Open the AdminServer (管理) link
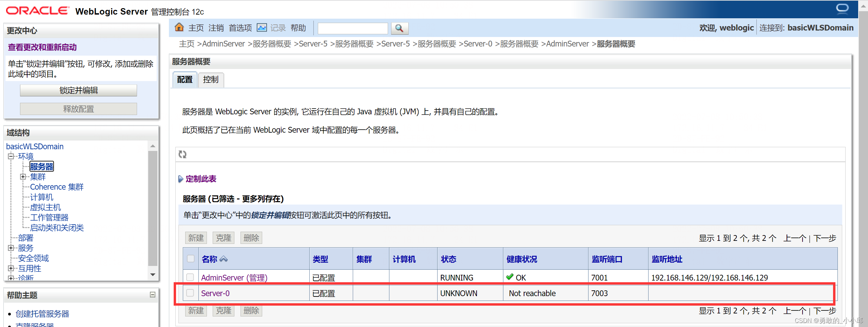 point(234,278)
